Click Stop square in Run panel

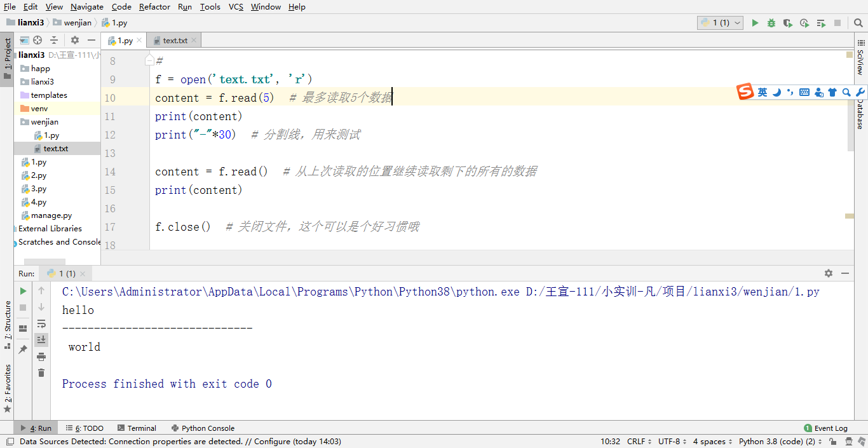(x=23, y=308)
